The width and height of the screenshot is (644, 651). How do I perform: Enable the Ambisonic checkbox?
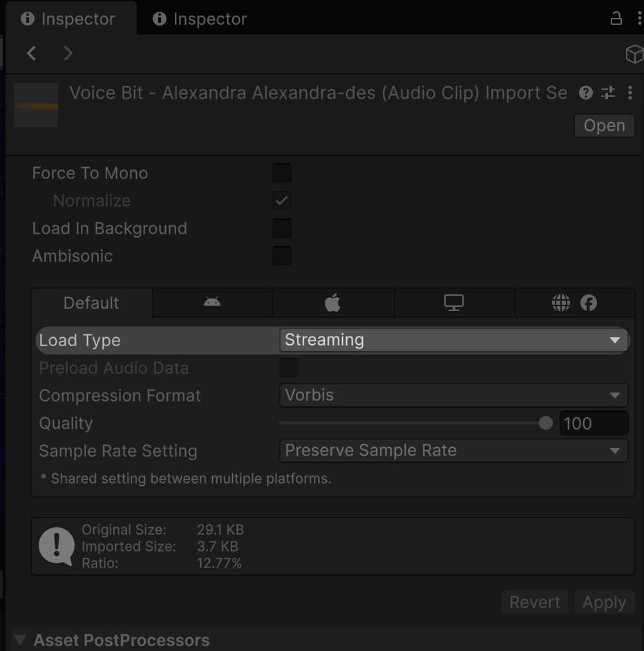[x=282, y=256]
